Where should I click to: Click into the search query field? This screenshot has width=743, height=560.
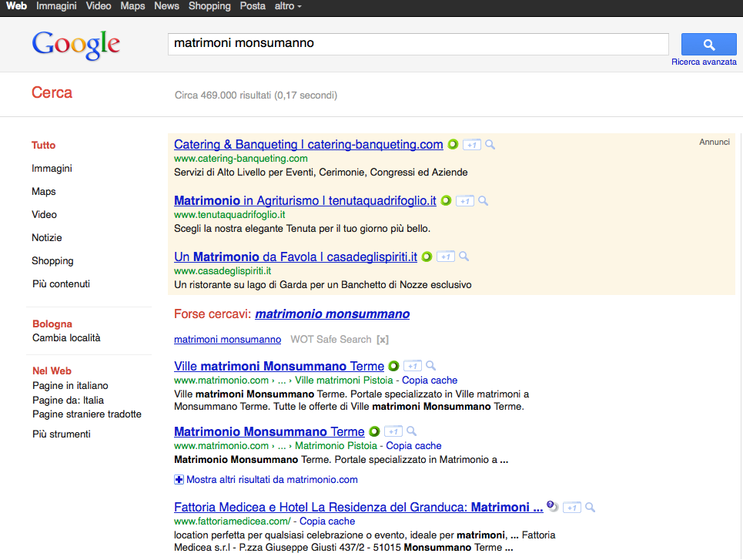pyautogui.click(x=418, y=44)
